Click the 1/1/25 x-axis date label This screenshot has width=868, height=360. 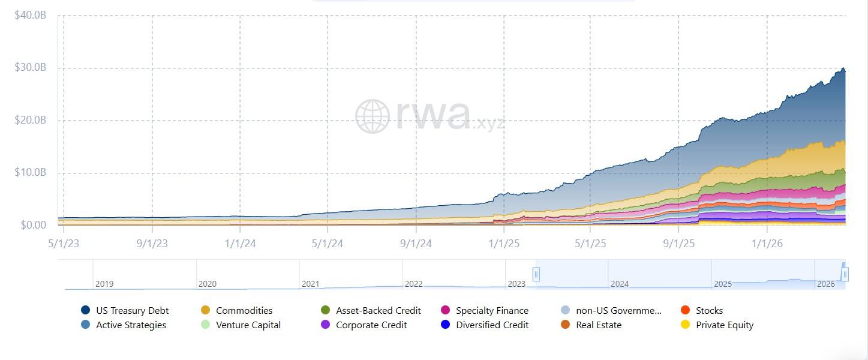[503, 244]
